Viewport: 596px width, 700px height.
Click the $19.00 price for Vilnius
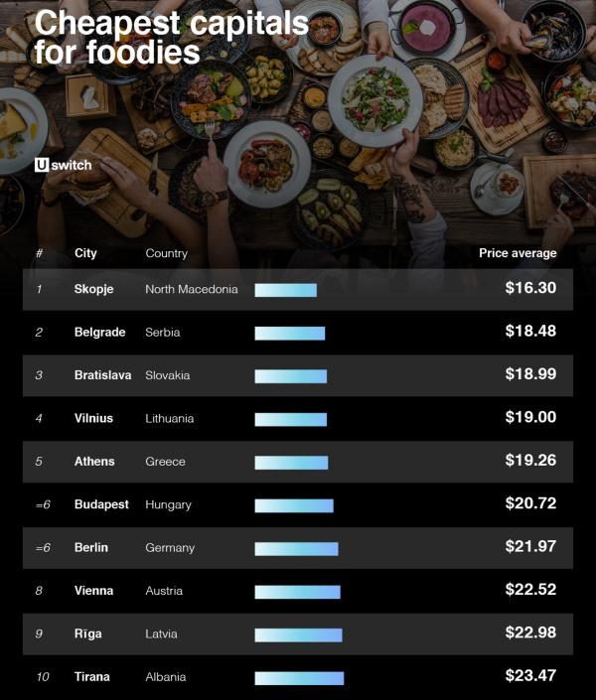(x=530, y=418)
